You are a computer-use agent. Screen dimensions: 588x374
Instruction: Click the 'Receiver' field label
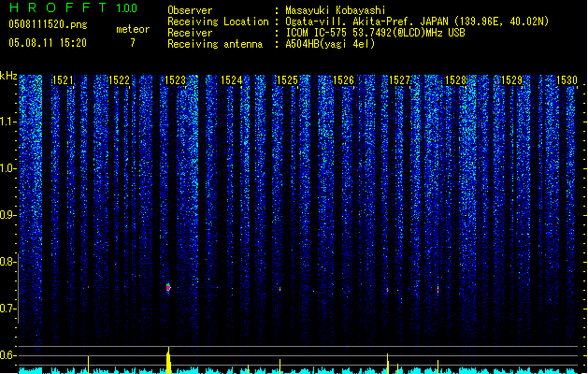[190, 33]
